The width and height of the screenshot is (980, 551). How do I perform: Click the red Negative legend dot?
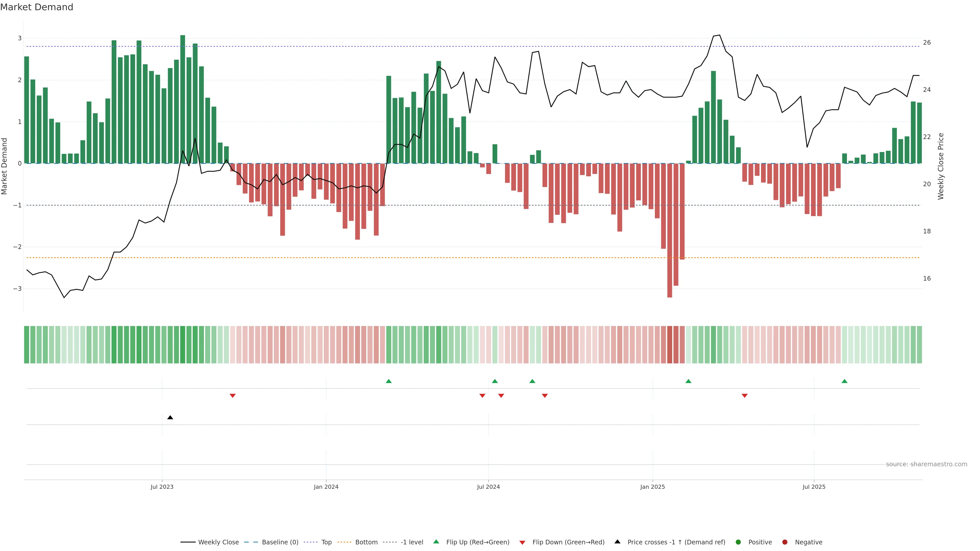tap(785, 542)
